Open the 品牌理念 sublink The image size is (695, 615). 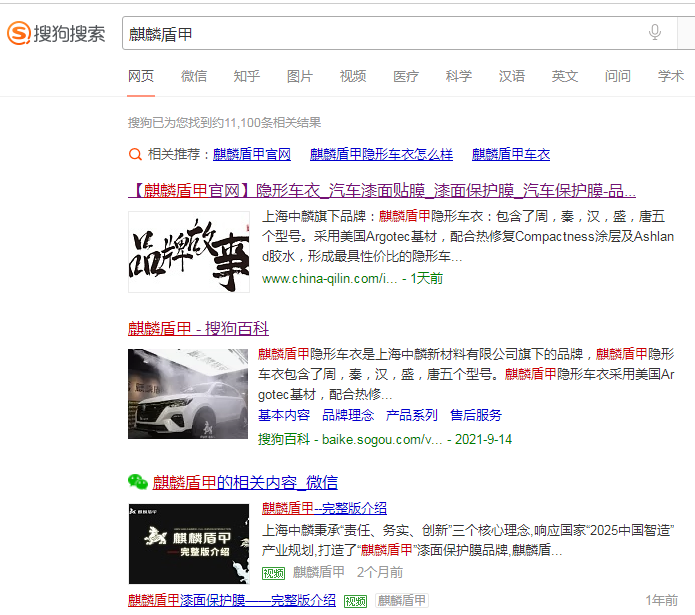pos(348,415)
